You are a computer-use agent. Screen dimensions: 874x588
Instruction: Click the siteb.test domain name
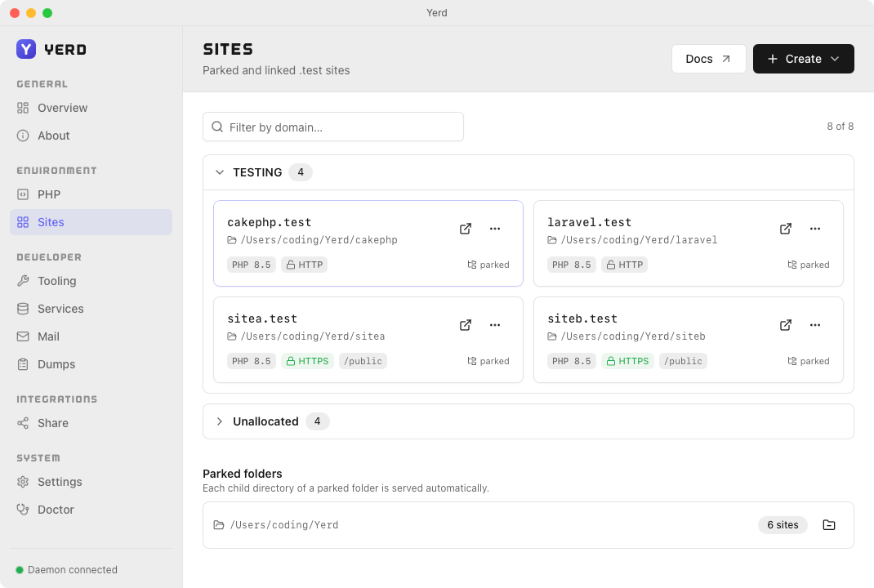(x=582, y=318)
